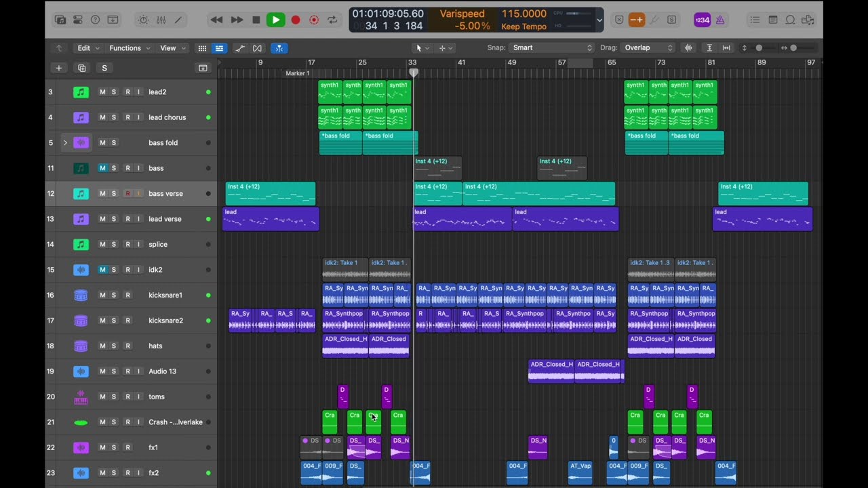The image size is (868, 488).
Task: Open the Functions menu
Action: pos(129,48)
